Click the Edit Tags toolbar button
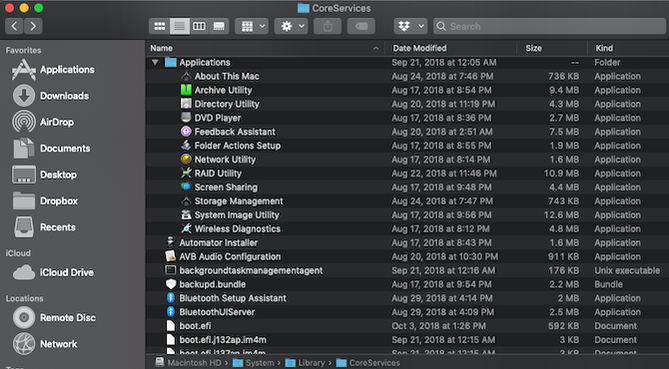The image size is (669, 369). pos(361,26)
